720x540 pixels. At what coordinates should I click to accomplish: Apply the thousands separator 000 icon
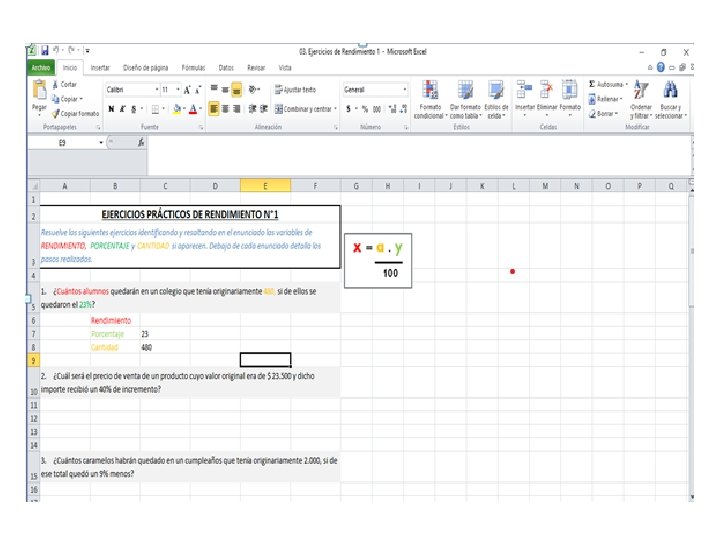[x=377, y=109]
